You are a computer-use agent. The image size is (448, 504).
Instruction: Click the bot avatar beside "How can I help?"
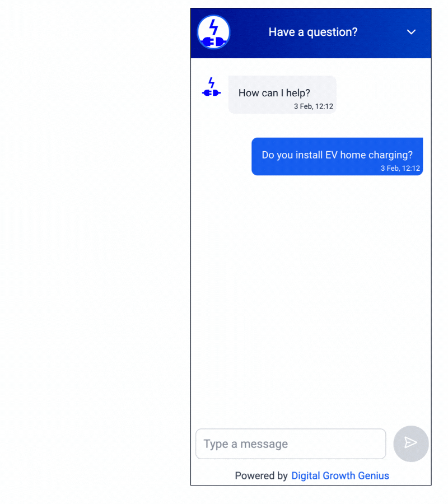point(211,87)
